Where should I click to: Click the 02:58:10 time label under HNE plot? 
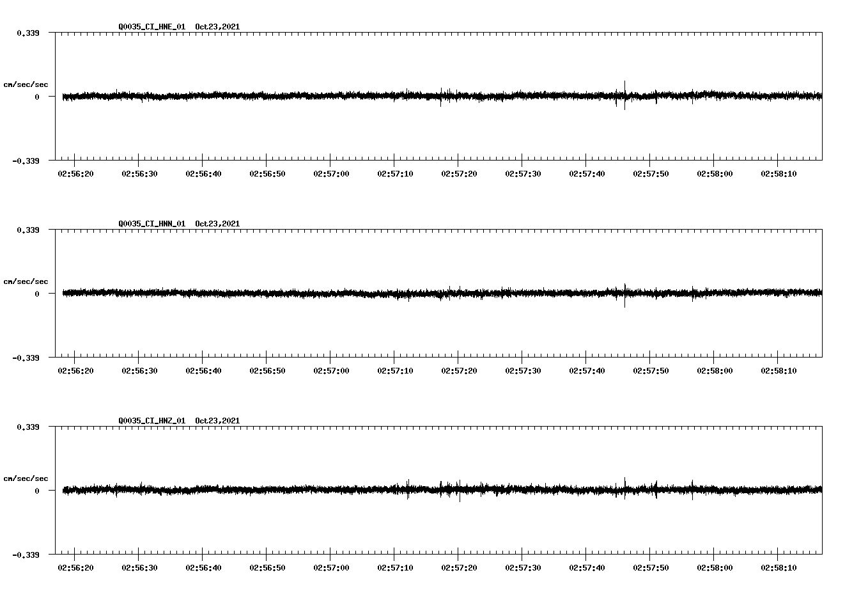tap(779, 174)
